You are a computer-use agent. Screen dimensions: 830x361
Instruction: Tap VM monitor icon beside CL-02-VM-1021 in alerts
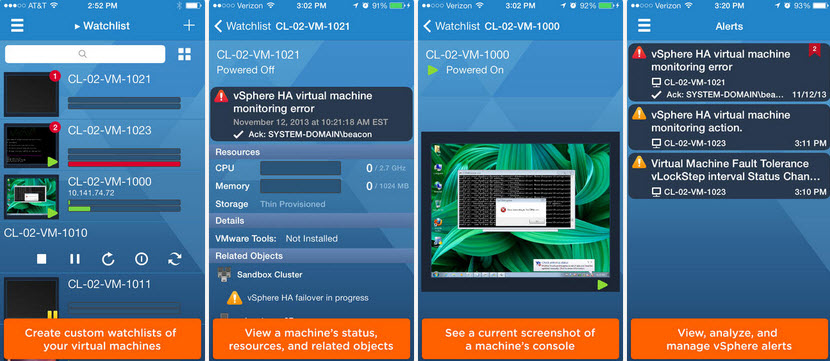coord(656,82)
